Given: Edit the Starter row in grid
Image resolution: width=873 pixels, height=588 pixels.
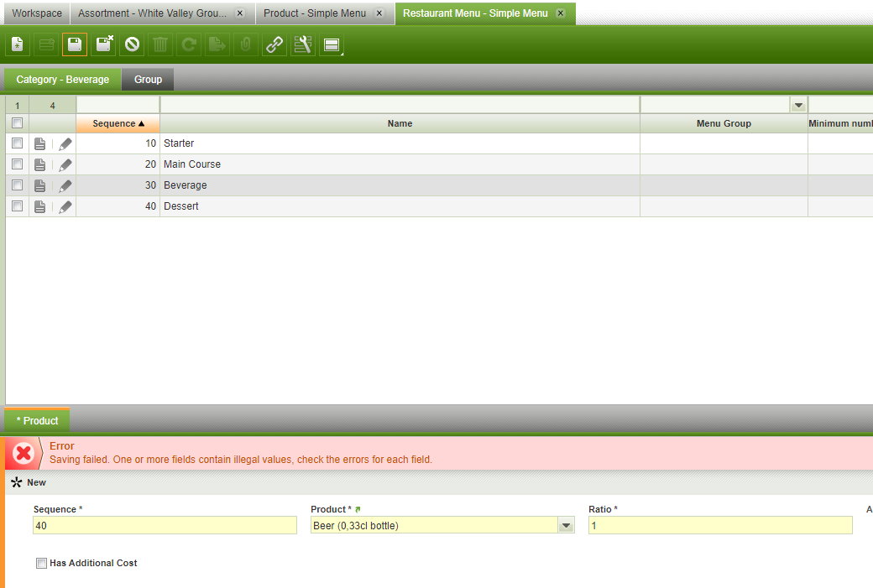Looking at the screenshot, I should click(65, 144).
